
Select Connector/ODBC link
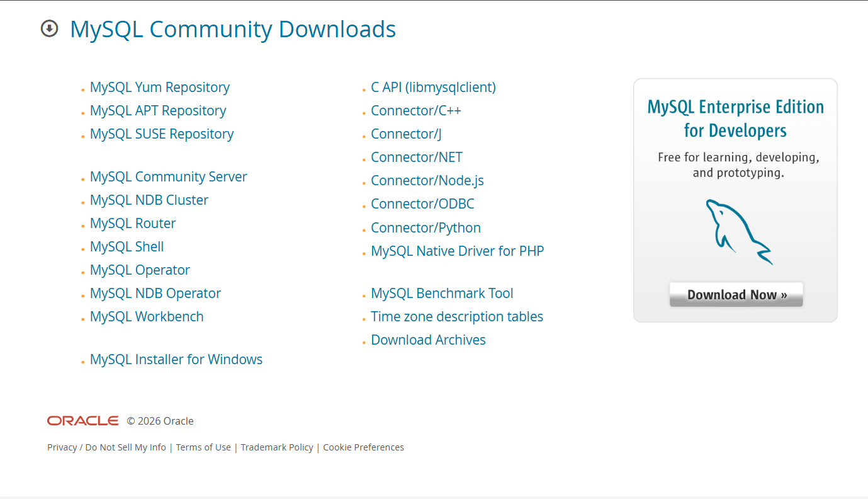point(423,204)
